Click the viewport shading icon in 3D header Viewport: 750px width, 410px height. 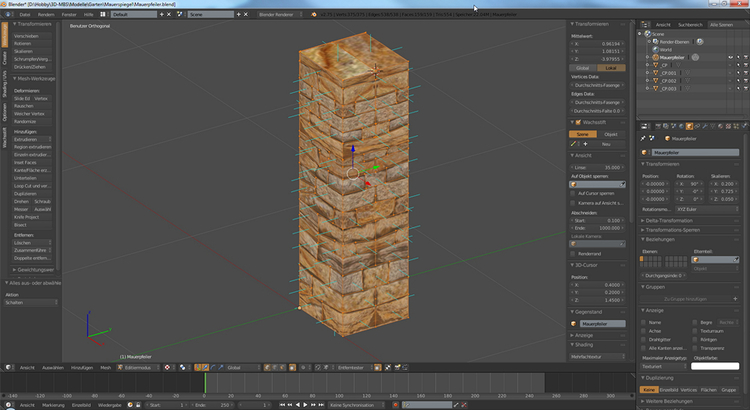coord(168,367)
